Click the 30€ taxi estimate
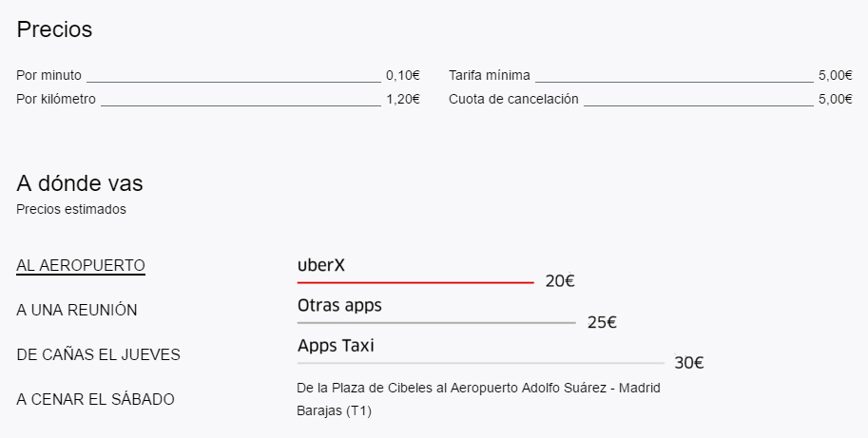The width and height of the screenshot is (868, 438). (x=688, y=363)
